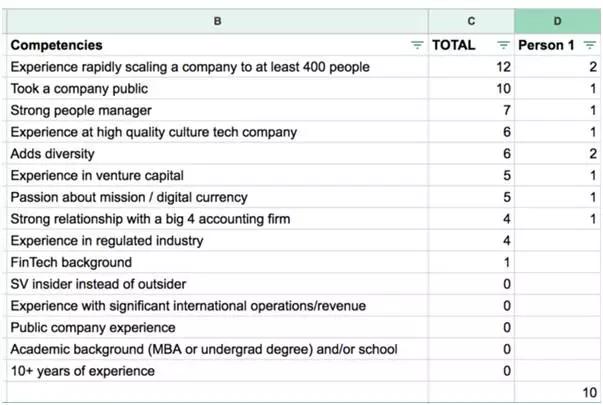Image resolution: width=603 pixels, height=405 pixels.
Task: Select the highlighted column D header
Action: pyautogui.click(x=558, y=20)
